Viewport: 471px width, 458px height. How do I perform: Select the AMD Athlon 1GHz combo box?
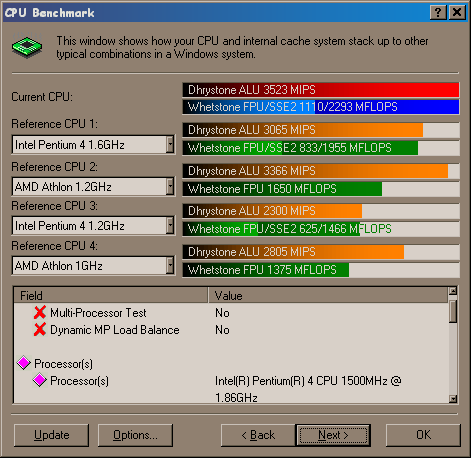click(x=93, y=266)
